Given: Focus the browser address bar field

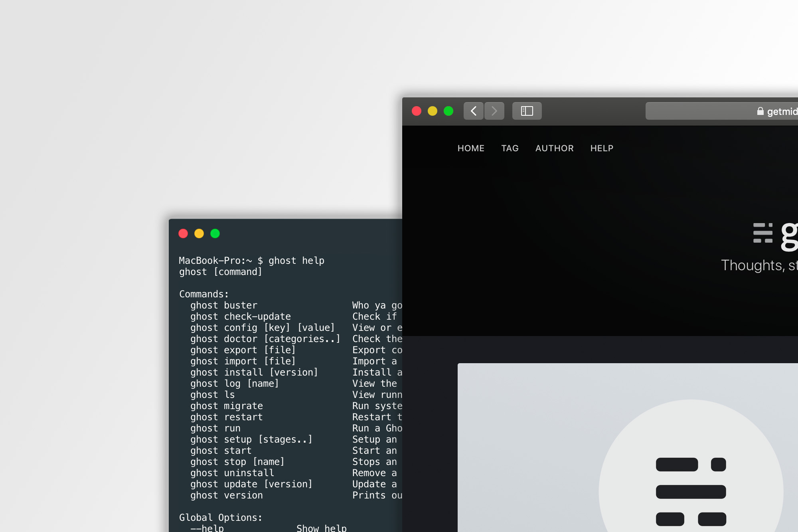Looking at the screenshot, I should (722, 111).
